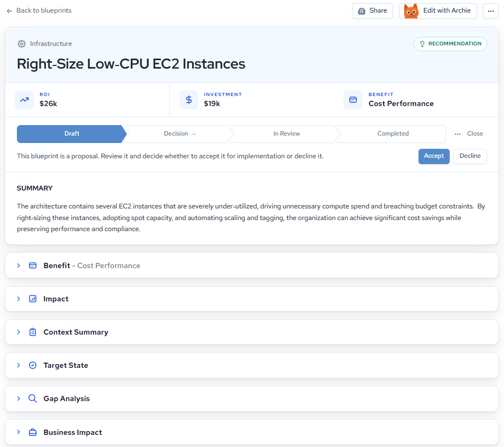The height and width of the screenshot is (447, 504).
Task: Click the Infrastructure gear icon
Action: [22, 44]
